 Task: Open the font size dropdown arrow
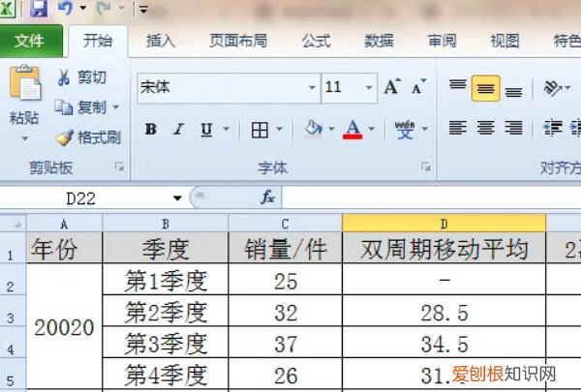tap(369, 88)
